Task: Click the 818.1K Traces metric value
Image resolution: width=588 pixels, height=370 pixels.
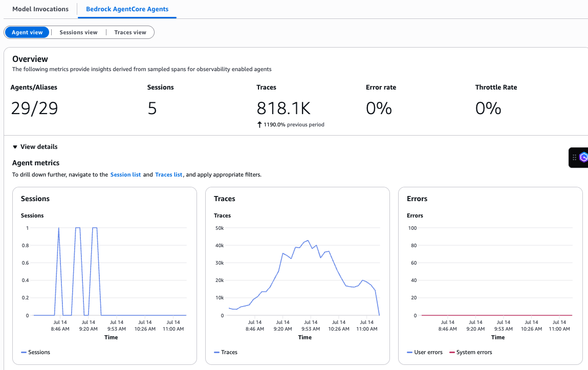Action: 284,108
